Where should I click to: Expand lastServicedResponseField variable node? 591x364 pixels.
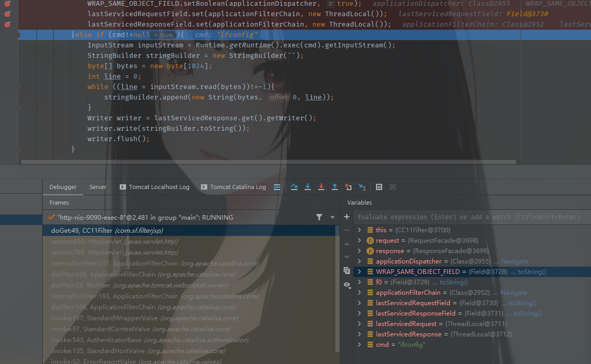tap(360, 313)
